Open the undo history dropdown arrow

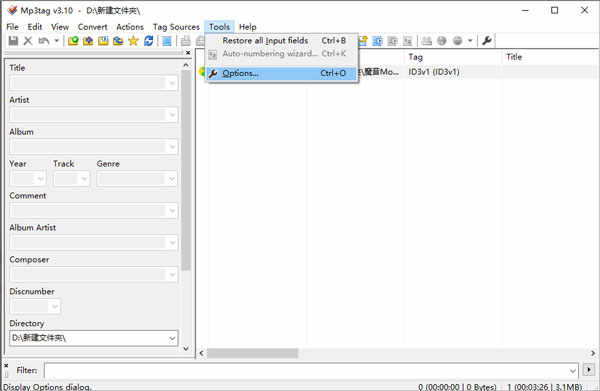56,41
